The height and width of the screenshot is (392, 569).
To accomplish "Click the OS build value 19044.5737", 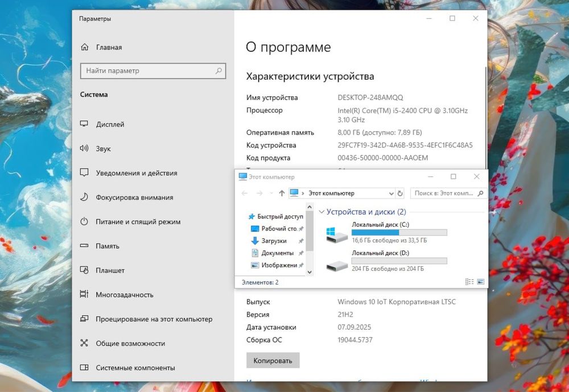I will (355, 340).
